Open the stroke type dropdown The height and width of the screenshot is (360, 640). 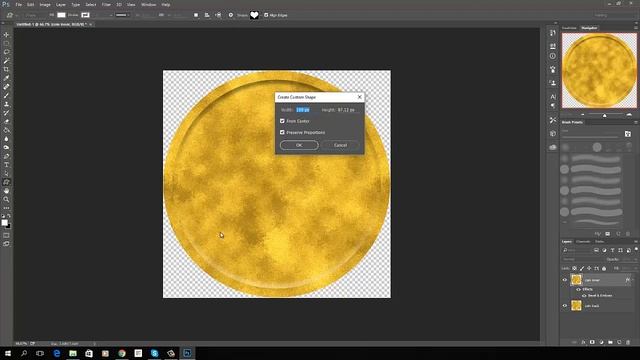(x=122, y=15)
